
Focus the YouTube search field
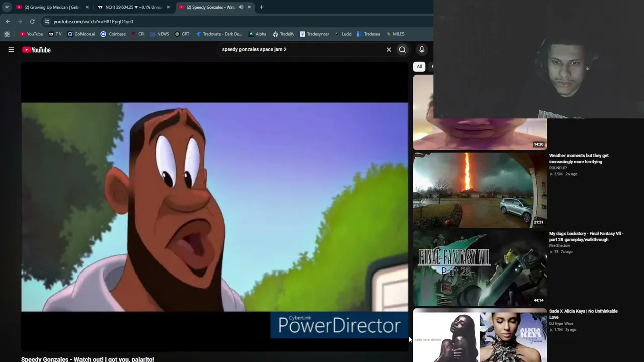coord(302,50)
